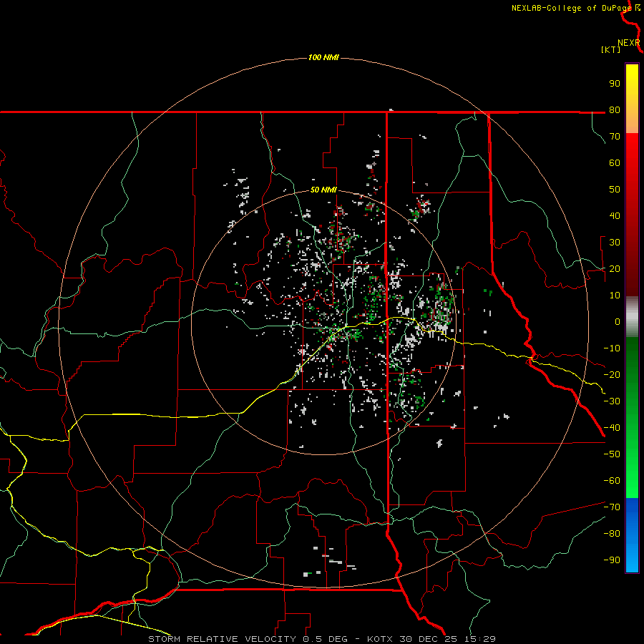Click the -60 scale label
This screenshot has height=644, width=644.
(x=612, y=481)
